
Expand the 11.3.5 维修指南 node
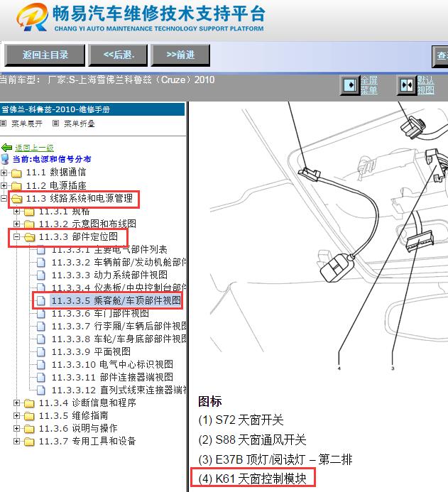click(x=16, y=416)
